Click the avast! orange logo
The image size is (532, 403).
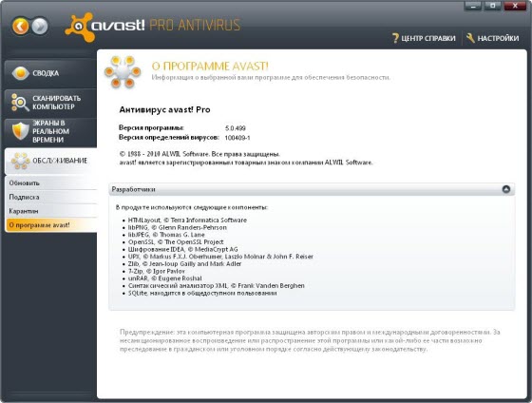[80, 28]
